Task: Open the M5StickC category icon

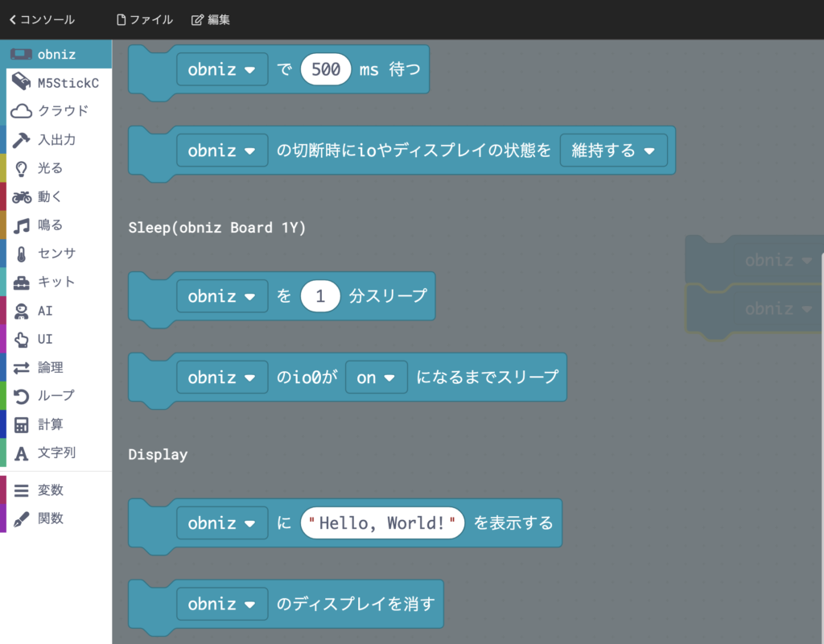Action: (21, 82)
